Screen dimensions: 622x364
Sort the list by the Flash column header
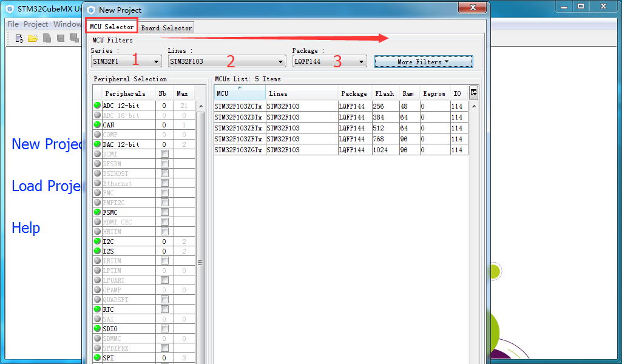coord(385,93)
